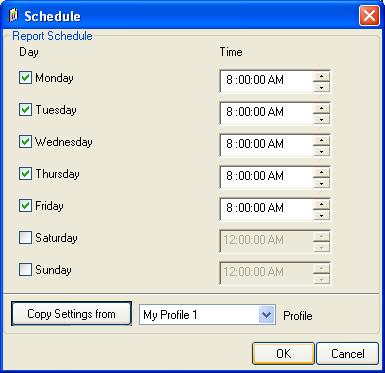Image resolution: width=385 pixels, height=373 pixels.
Task: Uncheck the Thursday checkbox
Action: pos(25,173)
